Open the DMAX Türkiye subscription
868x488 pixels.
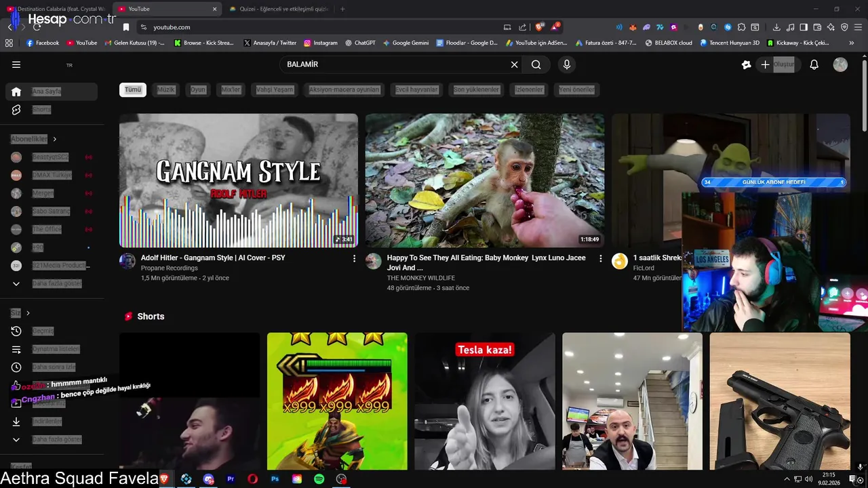52,175
